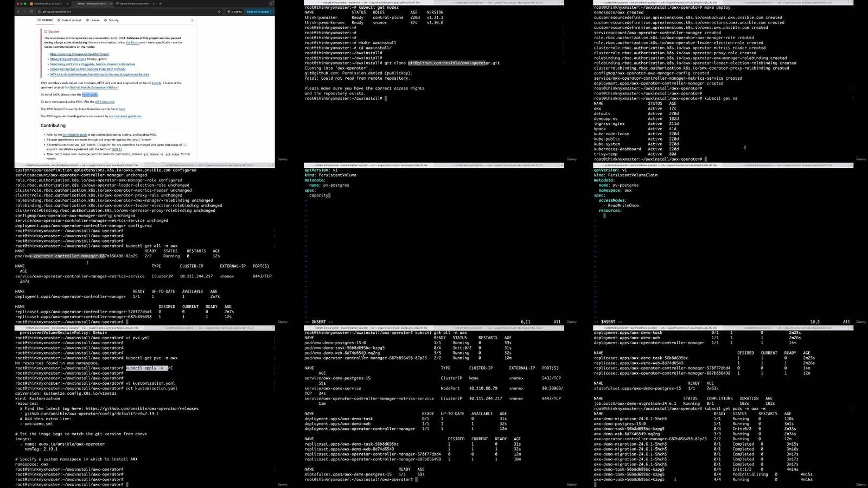
Task: View site information icon beside the URL
Action: pos(39,11)
